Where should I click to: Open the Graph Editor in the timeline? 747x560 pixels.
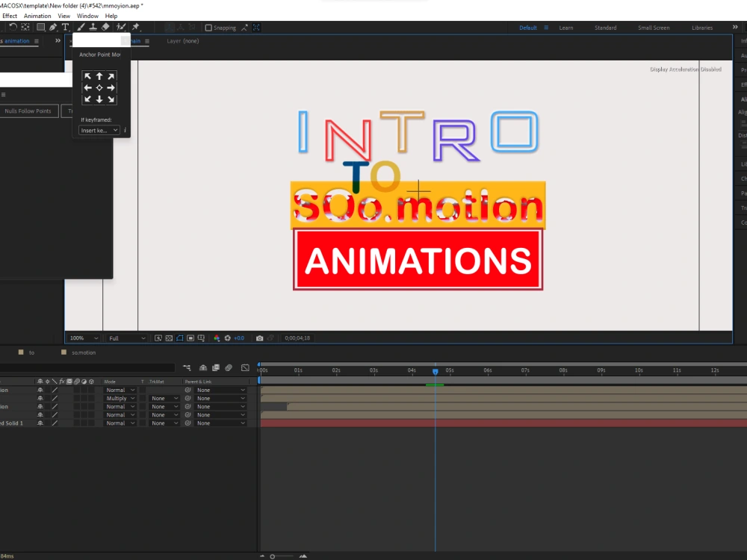pyautogui.click(x=245, y=368)
